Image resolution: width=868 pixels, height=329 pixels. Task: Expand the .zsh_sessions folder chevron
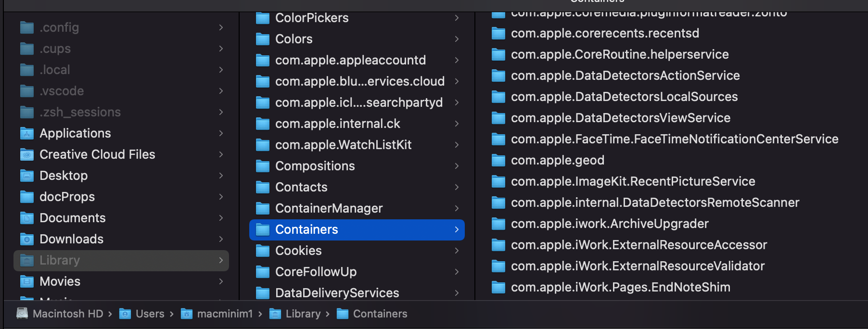221,112
